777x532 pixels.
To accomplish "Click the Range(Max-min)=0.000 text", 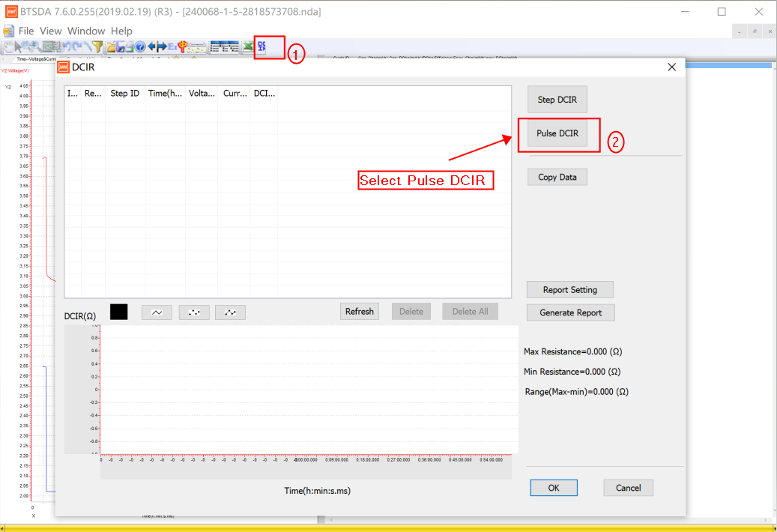I will (577, 392).
